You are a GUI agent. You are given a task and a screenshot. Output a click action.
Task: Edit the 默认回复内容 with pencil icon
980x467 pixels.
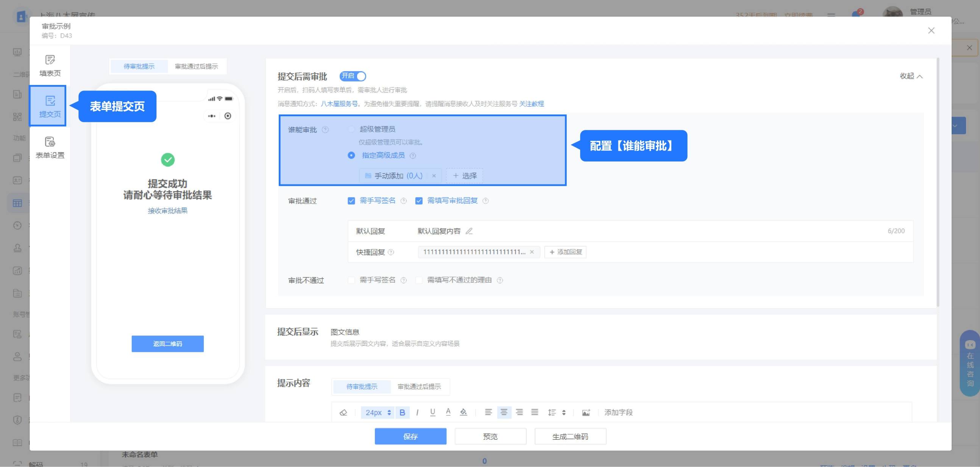[469, 231]
